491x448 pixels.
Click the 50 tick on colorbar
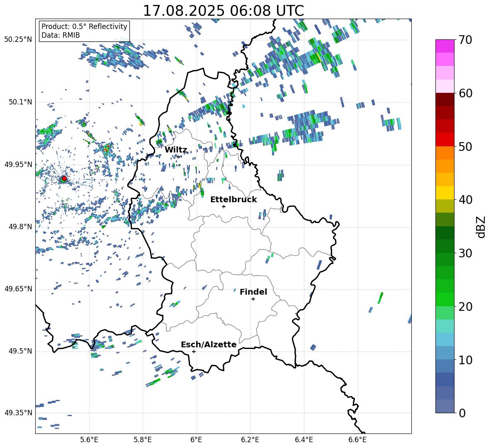[465, 146]
